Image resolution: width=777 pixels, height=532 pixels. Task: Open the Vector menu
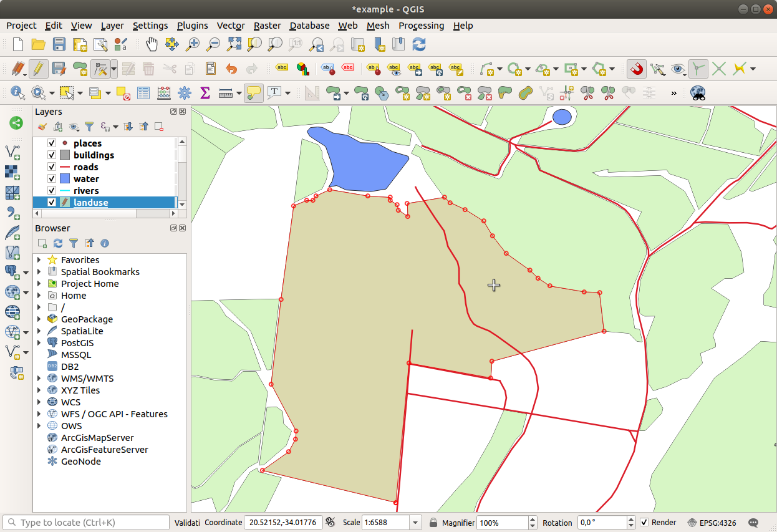230,26
